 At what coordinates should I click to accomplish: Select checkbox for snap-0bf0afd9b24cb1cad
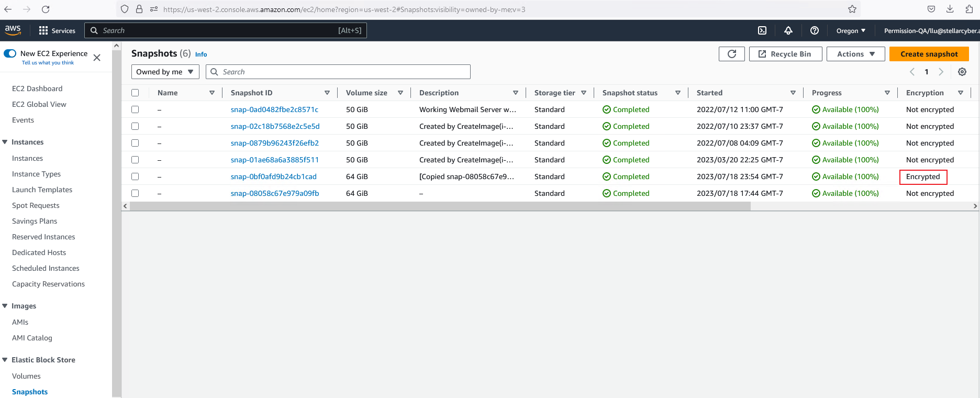pos(135,176)
